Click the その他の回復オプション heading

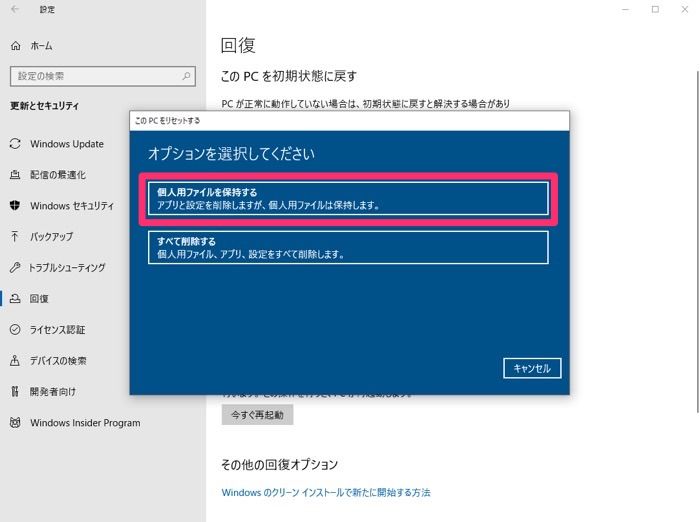tap(279, 465)
